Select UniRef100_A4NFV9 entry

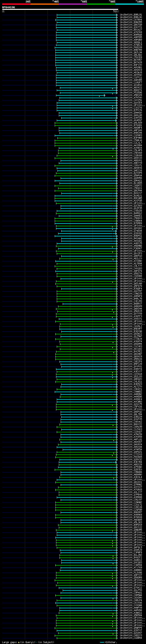tap(131, 608)
